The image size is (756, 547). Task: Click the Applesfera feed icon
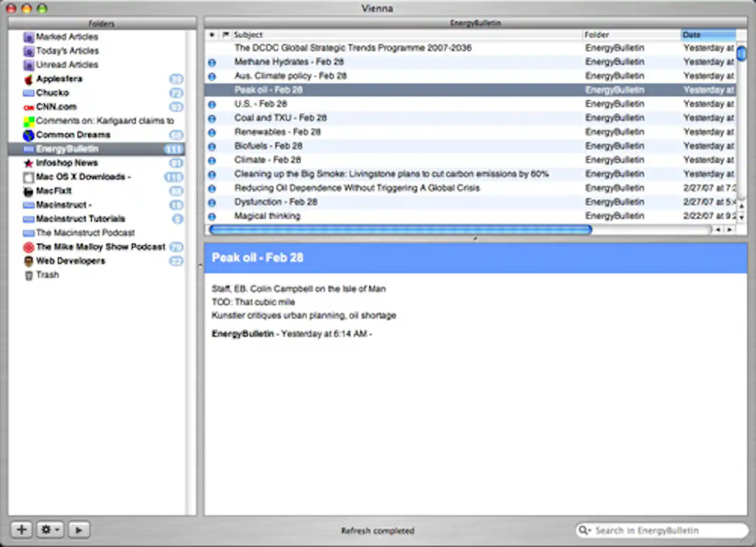tap(29, 79)
